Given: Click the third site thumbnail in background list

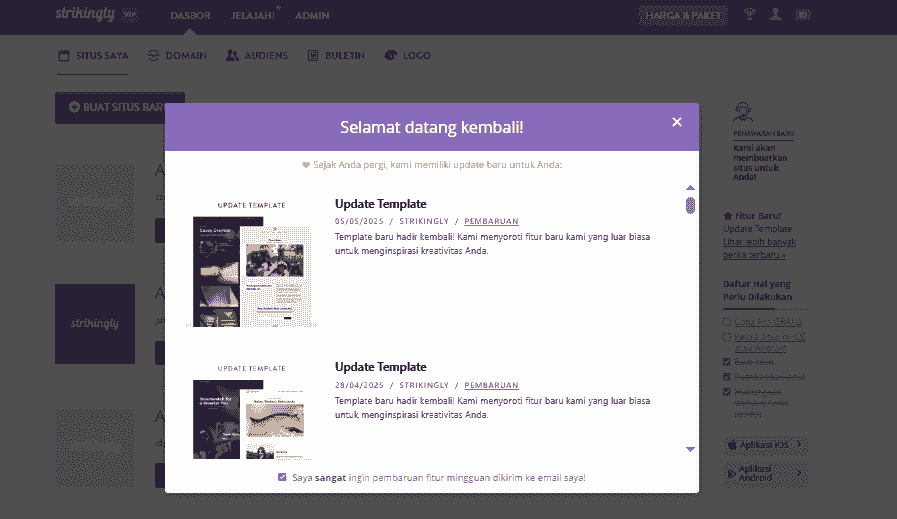Looking at the screenshot, I should coord(95,448).
